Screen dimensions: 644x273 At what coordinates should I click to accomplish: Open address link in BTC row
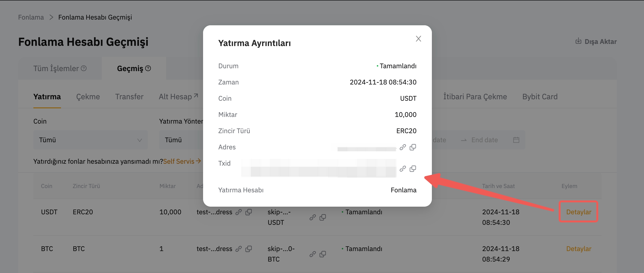point(239,249)
